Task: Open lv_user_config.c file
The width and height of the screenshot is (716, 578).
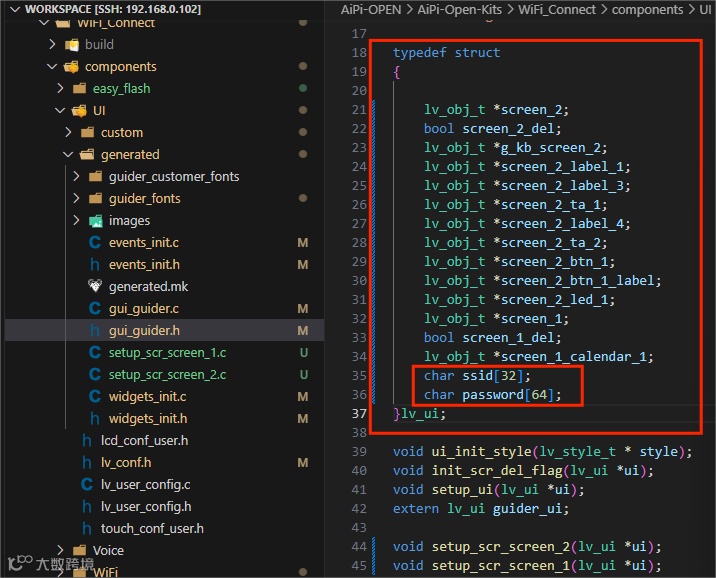Action: coord(146,484)
